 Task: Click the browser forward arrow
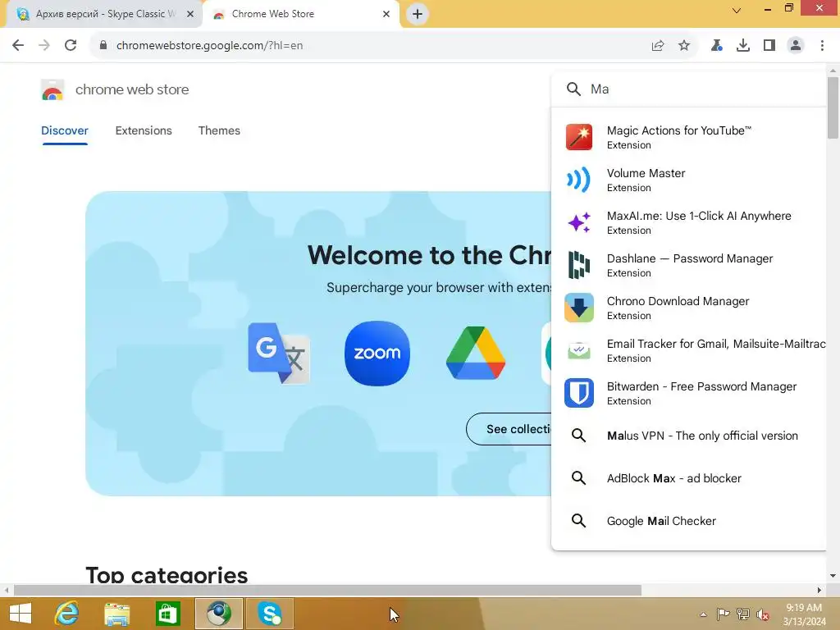(x=44, y=45)
